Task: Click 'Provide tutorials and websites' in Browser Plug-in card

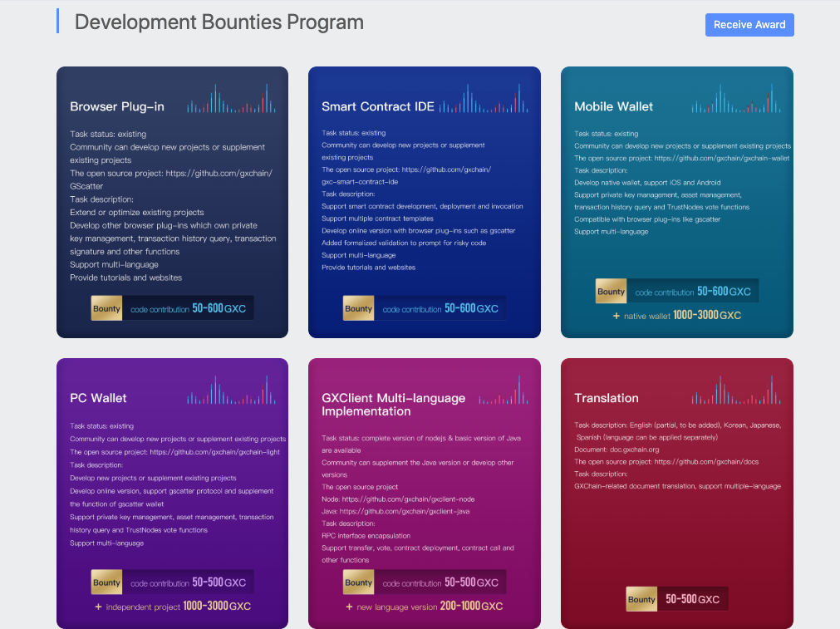Action: click(x=126, y=278)
